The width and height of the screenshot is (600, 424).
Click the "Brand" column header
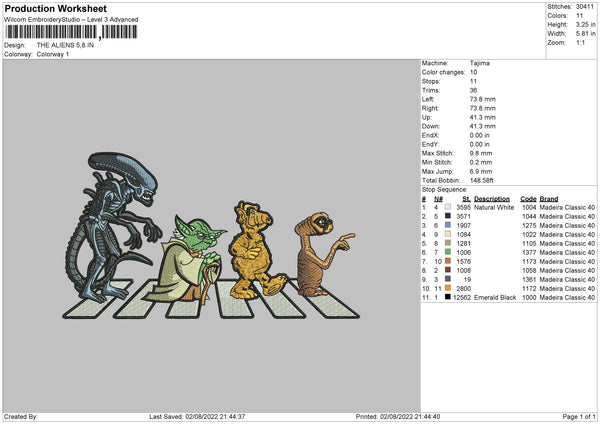pyautogui.click(x=549, y=199)
